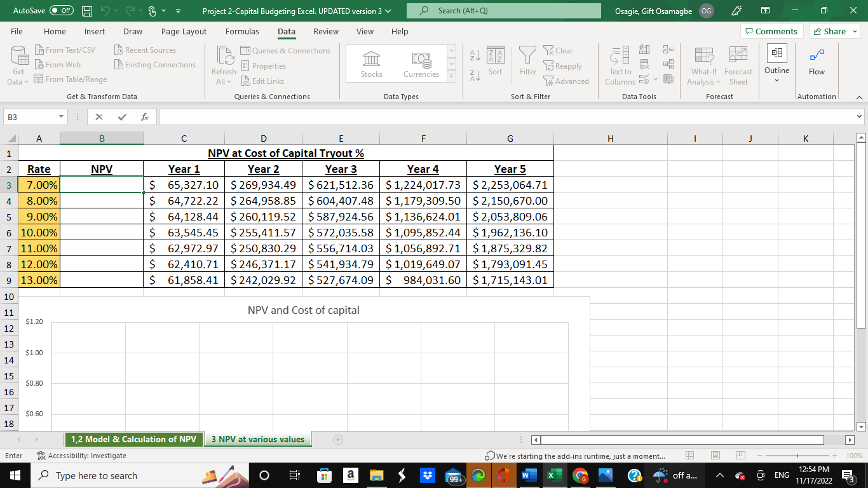Create a Forecast Sheet
This screenshot has width=868, height=488.
tap(738, 64)
